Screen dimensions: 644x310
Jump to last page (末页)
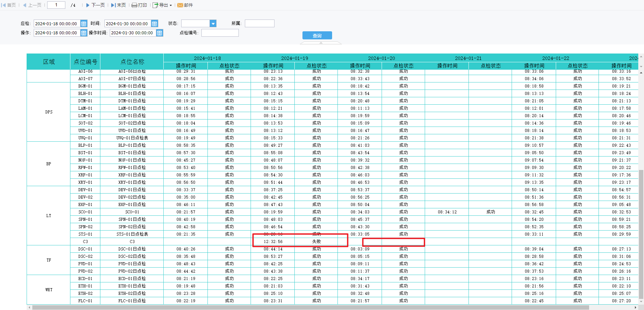click(119, 5)
